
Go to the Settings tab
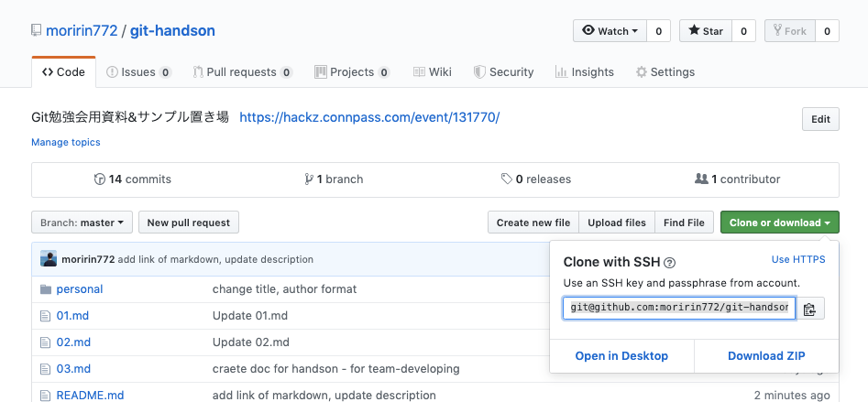(x=665, y=72)
